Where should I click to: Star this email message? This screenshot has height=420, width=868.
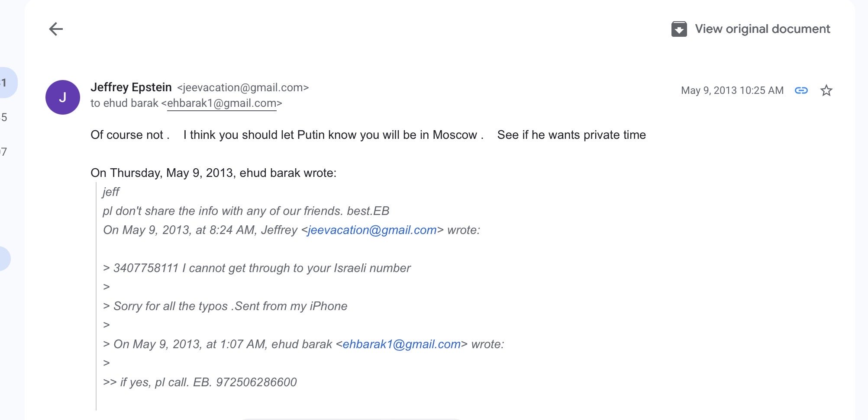[826, 90]
